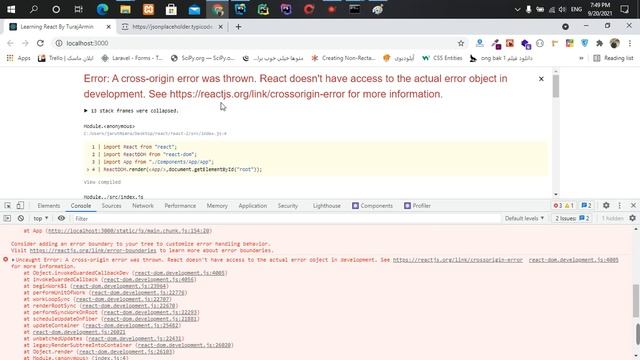The image size is (640, 360).
Task: Bookmark this page with star icon
Action: pos(461,43)
